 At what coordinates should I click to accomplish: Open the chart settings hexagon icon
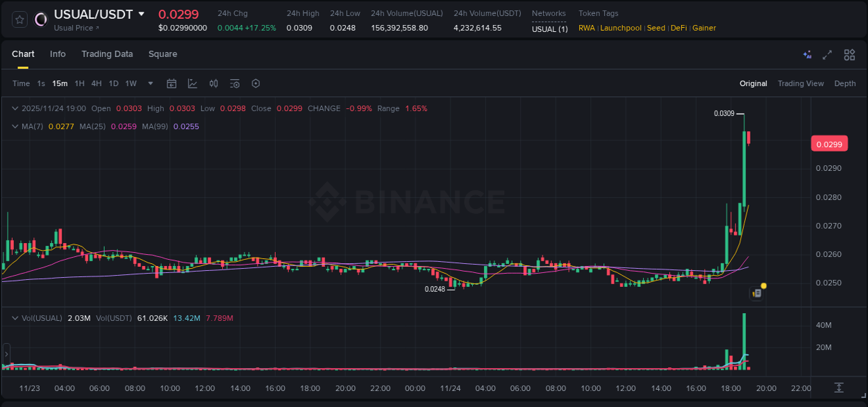[256, 83]
